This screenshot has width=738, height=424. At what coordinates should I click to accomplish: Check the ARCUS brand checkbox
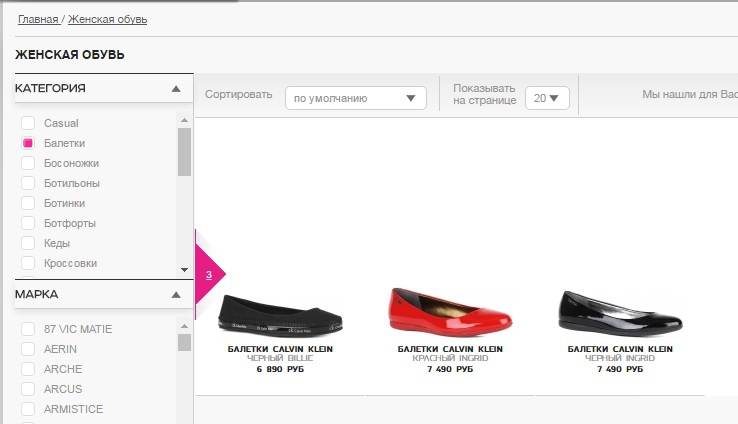pos(28,389)
